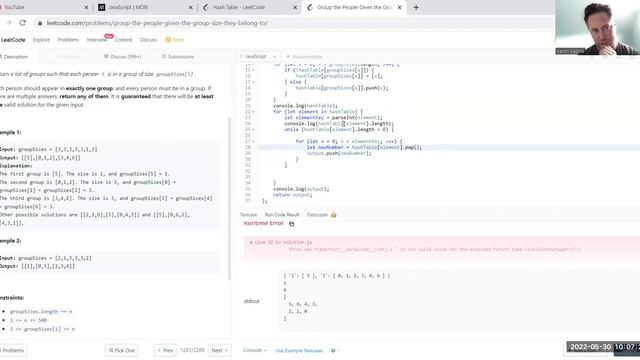This screenshot has height=360, width=640.
Task: Close the JavaScript | MDN browser tab
Action: click(x=190, y=7)
